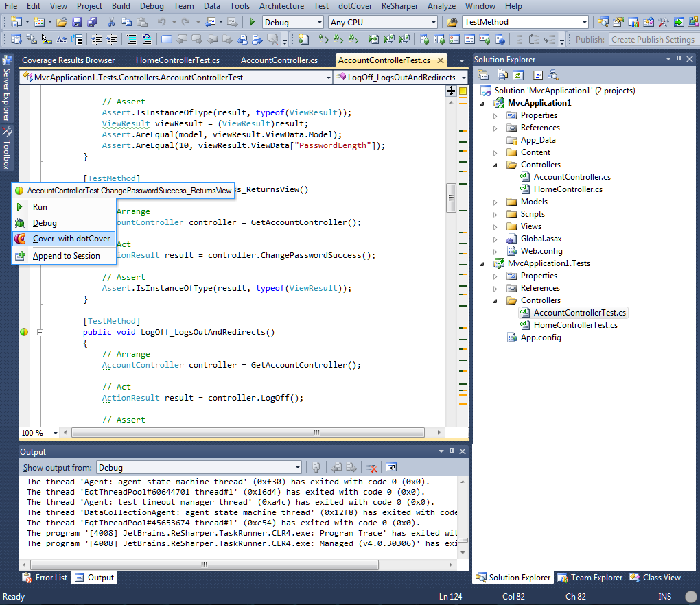Click the View Class Diagram icon in Solution Explorer
Viewport: 700px width, 605px height.
tap(552, 75)
